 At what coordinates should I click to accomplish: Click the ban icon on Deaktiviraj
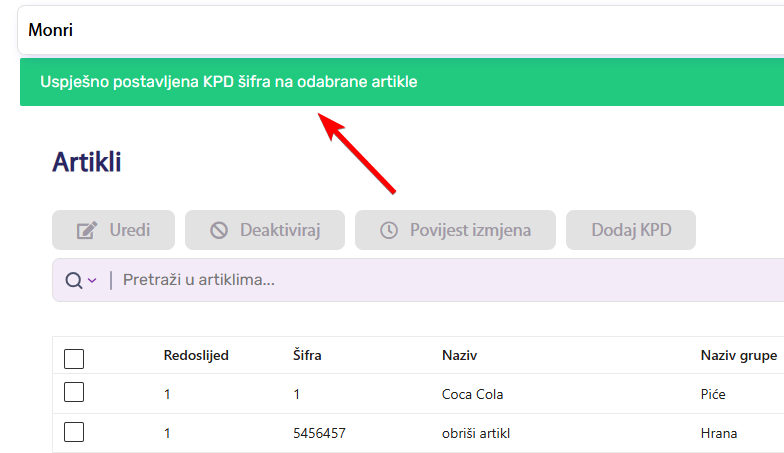point(219,230)
